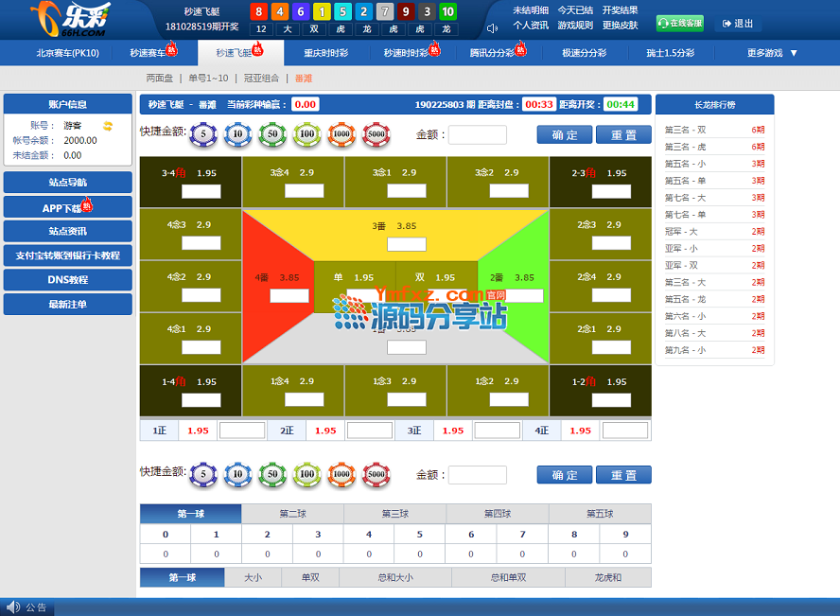The width and height of the screenshot is (840, 616).
Task: Select the top 5 chip
Action: point(202,135)
